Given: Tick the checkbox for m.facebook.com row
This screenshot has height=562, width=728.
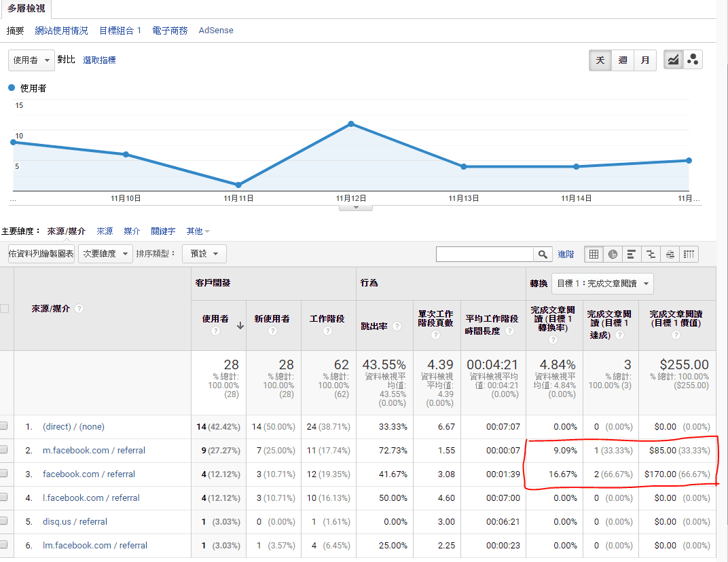Looking at the screenshot, I should click(x=4, y=450).
